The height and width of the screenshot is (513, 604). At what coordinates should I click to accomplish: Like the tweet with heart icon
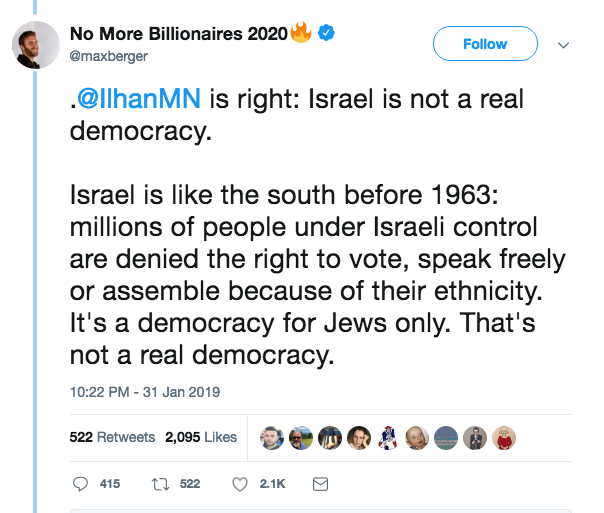click(240, 484)
